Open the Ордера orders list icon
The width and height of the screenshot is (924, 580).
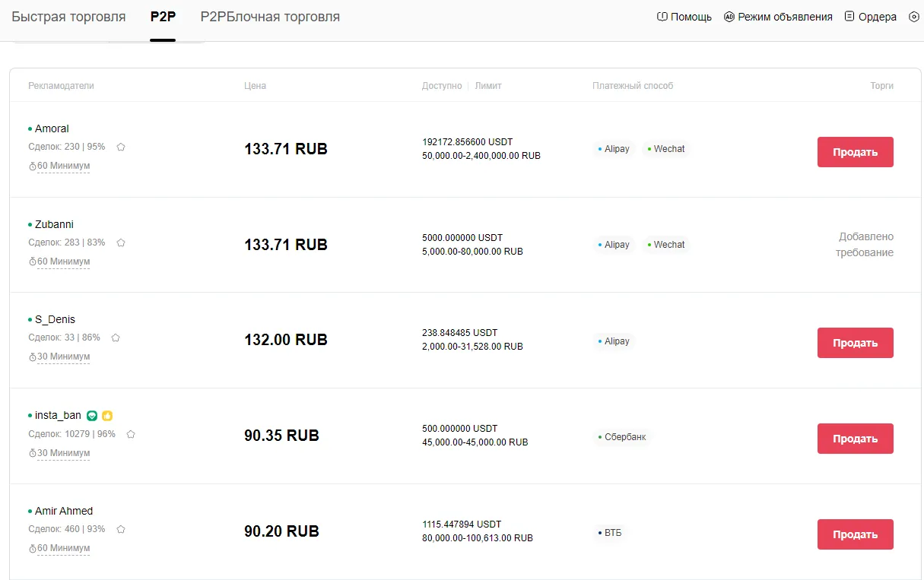(x=849, y=16)
